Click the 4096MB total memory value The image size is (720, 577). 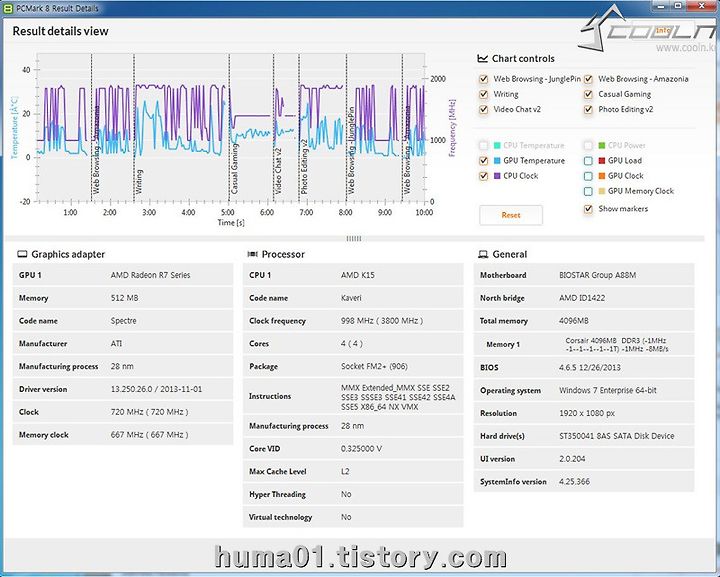click(x=574, y=321)
